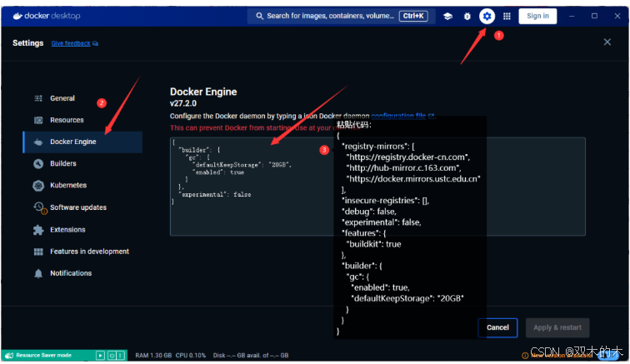Click the Kubernetes helm wheel icon
The width and height of the screenshot is (630, 364).
click(x=38, y=186)
